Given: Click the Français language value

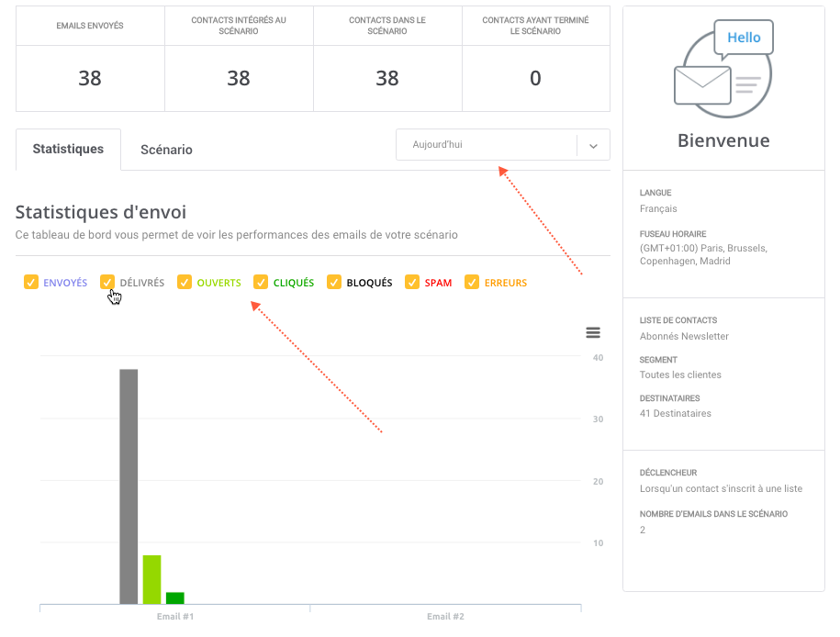Looking at the screenshot, I should (658, 209).
